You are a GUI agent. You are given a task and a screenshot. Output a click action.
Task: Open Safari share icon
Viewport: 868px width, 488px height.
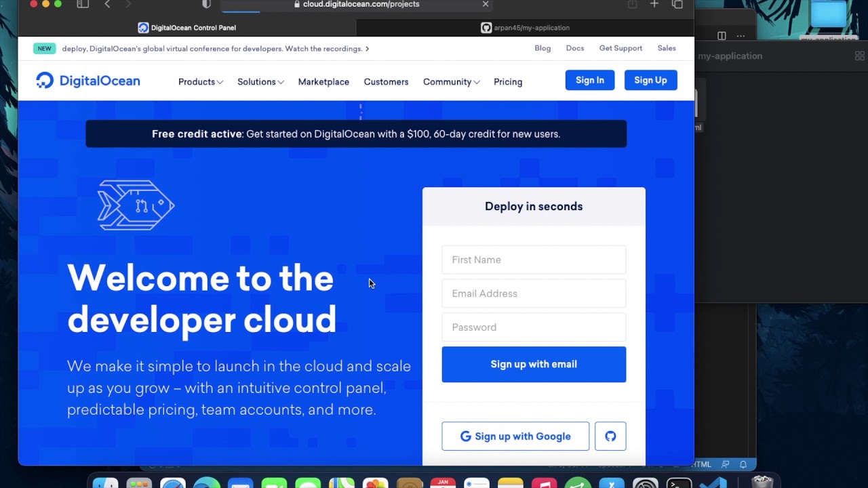[x=632, y=4]
